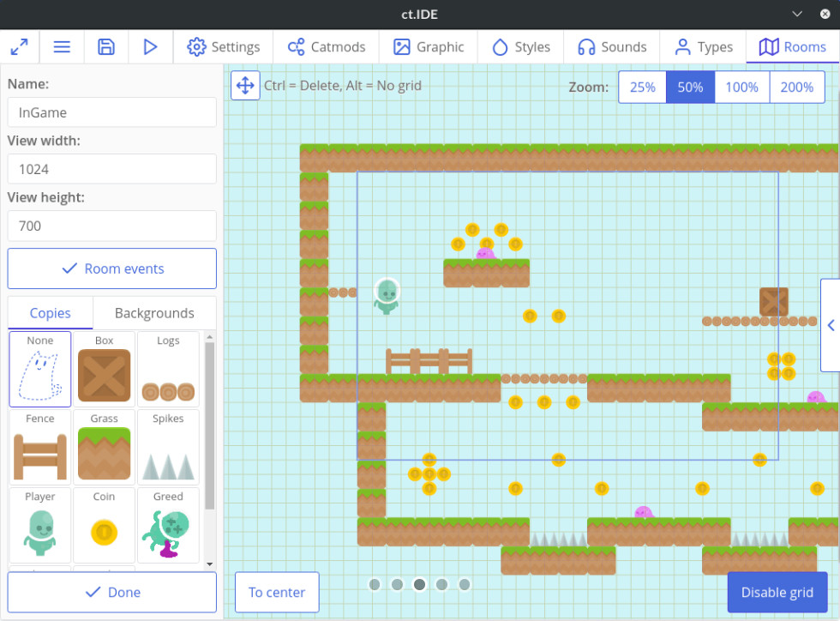Choose the Grass tile type
Viewport: 840px width, 621px height.
click(104, 447)
